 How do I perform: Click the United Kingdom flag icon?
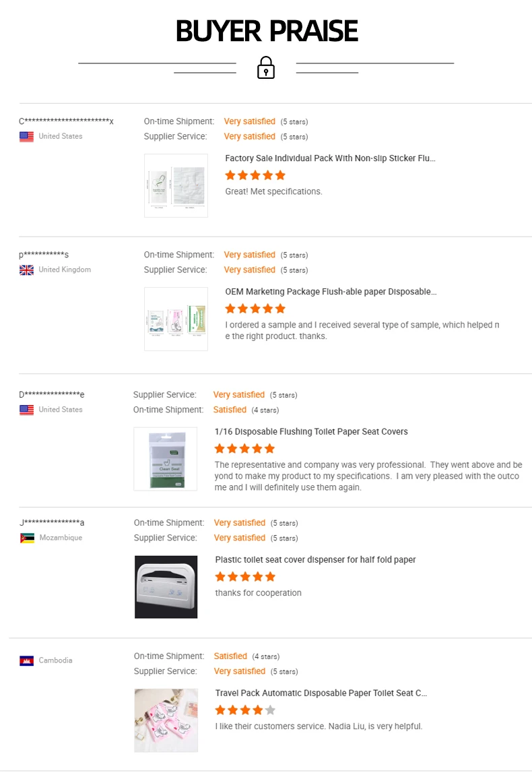(26, 270)
